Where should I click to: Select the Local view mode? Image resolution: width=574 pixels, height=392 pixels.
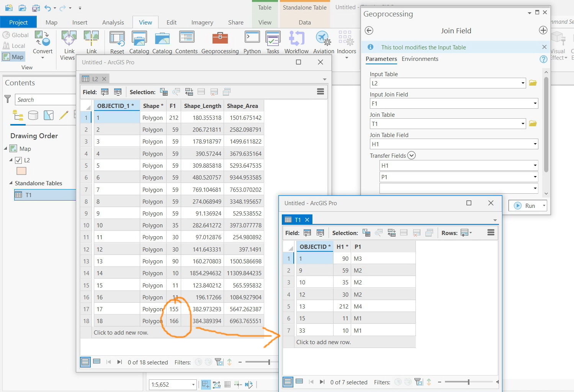click(x=14, y=46)
